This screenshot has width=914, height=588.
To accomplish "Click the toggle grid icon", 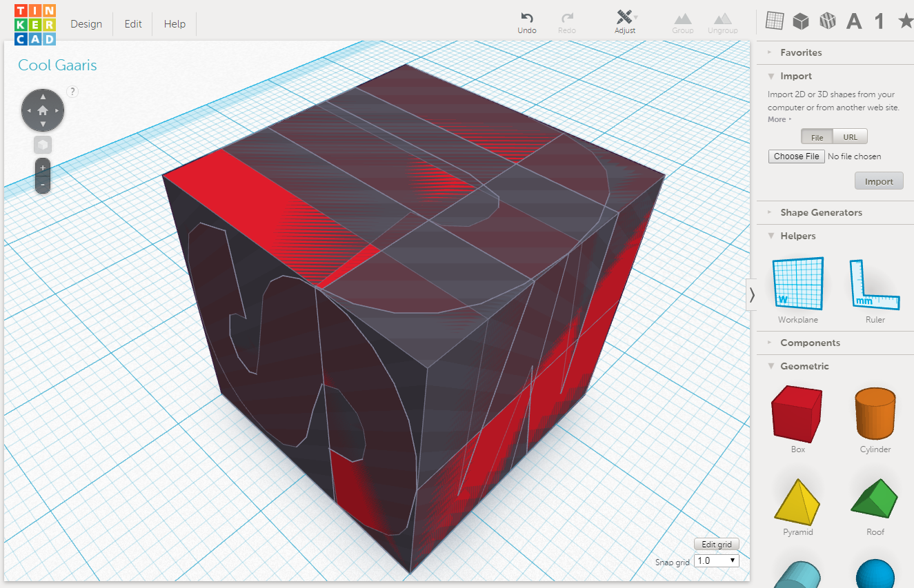I will (774, 21).
